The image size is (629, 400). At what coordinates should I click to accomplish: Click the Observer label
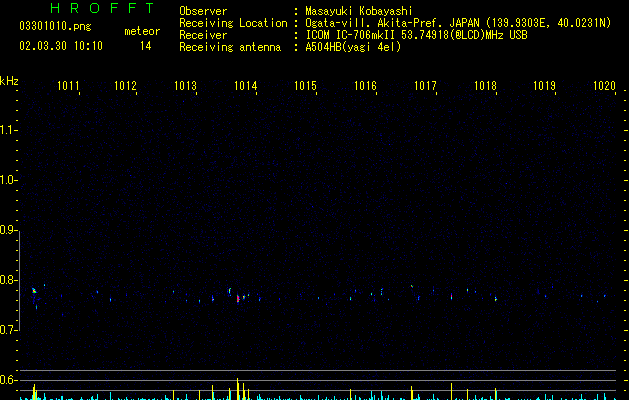tap(203, 11)
